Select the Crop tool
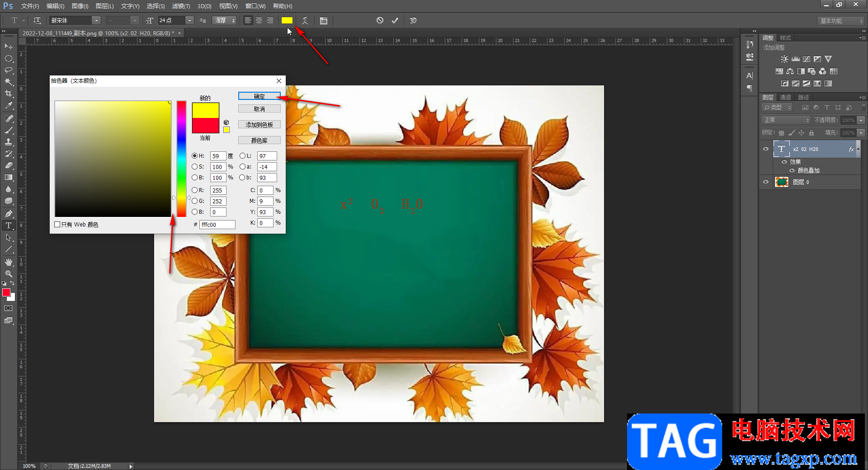 click(9, 94)
